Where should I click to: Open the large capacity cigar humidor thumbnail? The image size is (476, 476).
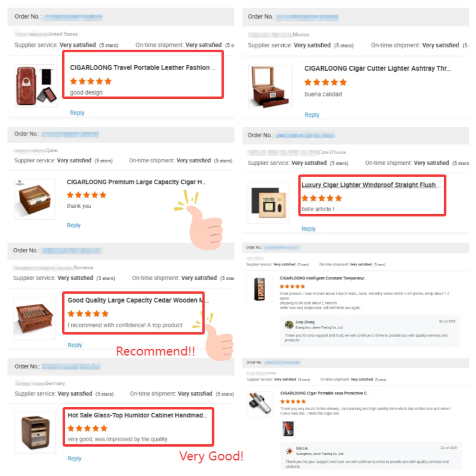tap(35, 199)
